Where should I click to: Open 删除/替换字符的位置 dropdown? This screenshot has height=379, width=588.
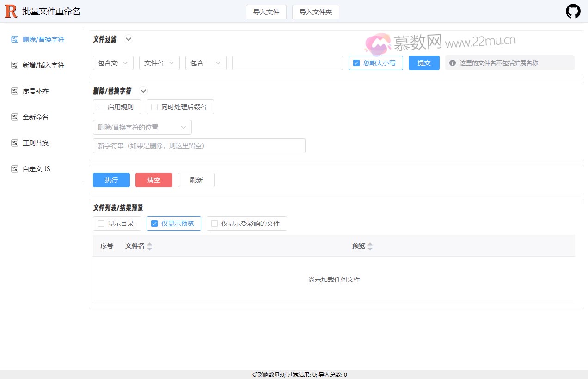[x=142, y=127]
